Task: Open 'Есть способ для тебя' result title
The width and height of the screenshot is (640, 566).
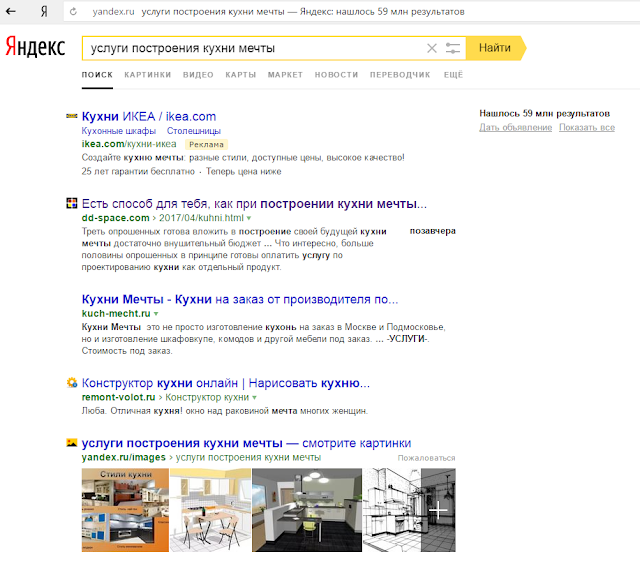Action: pyautogui.click(x=254, y=204)
